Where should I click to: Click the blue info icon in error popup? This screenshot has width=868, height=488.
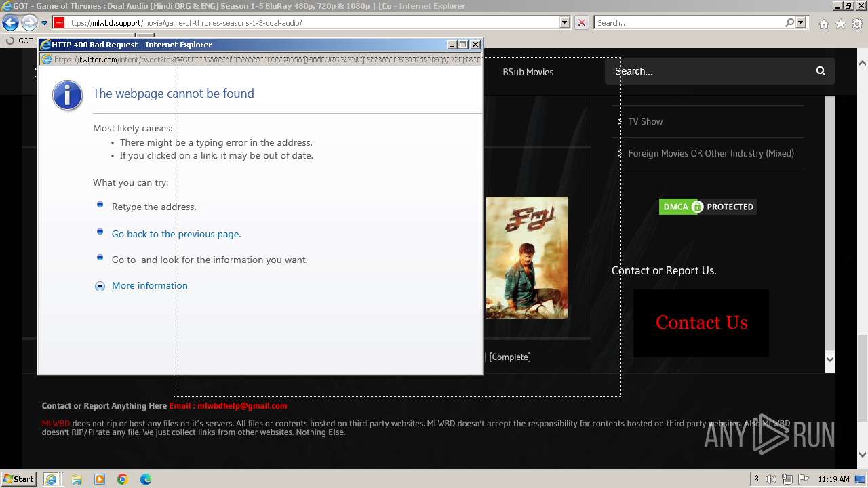click(67, 96)
